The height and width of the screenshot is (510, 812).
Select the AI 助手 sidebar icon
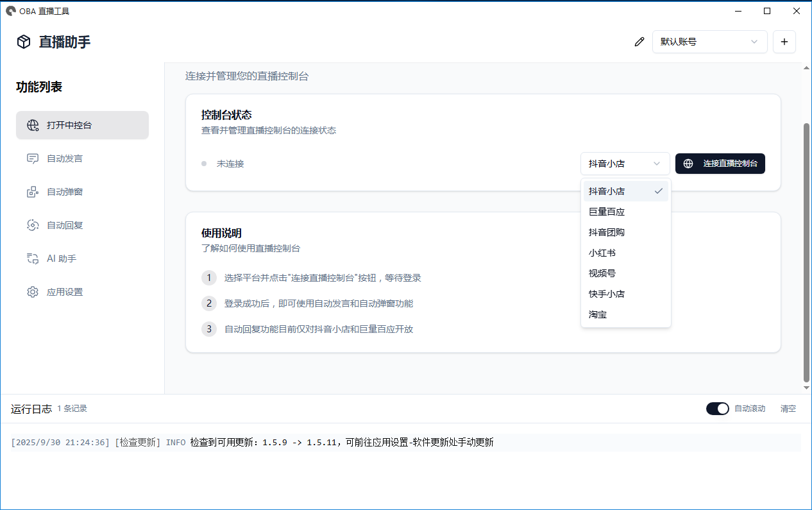coord(32,259)
